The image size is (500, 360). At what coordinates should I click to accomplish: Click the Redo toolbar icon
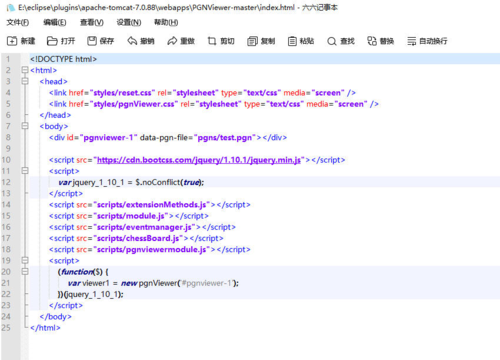point(172,41)
